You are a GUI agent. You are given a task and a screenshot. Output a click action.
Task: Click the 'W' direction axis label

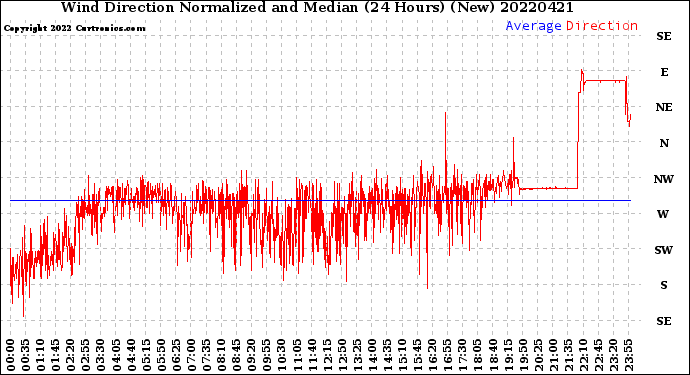click(663, 214)
